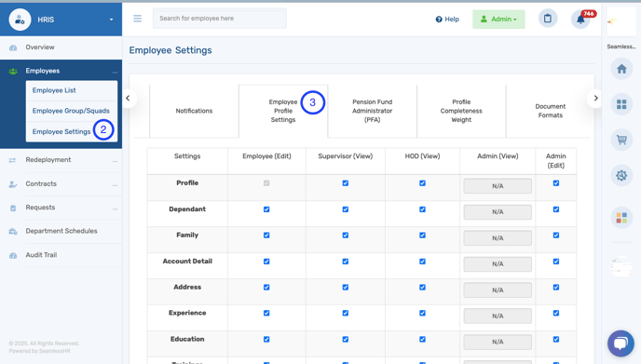Collapse the Employees menu ellipsis
641x364 pixels.
pyautogui.click(x=115, y=73)
